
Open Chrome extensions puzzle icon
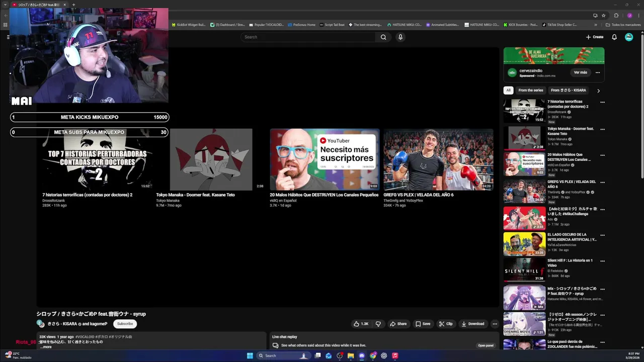click(x=616, y=15)
